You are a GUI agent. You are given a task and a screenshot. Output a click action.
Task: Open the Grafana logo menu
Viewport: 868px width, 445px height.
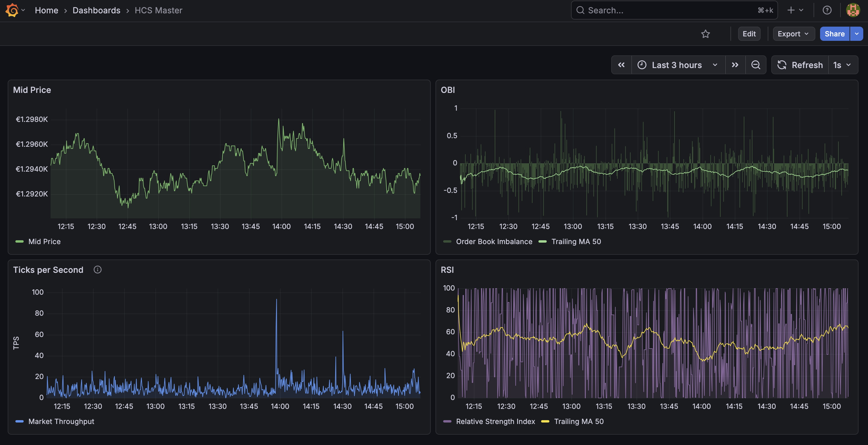[12, 10]
